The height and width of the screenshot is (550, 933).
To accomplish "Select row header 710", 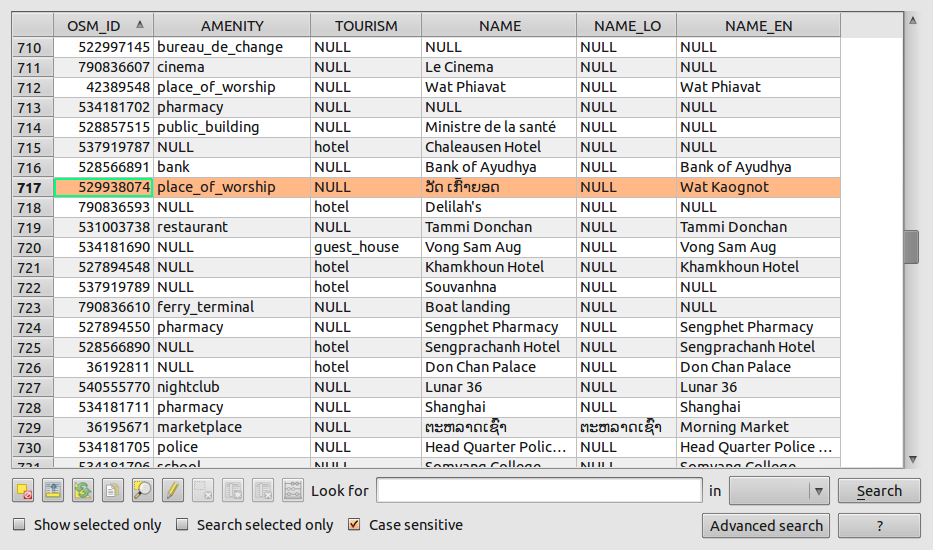I will coord(33,48).
